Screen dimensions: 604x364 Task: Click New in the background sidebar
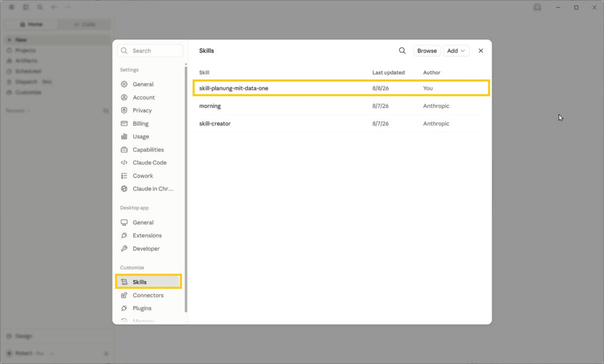(x=57, y=40)
